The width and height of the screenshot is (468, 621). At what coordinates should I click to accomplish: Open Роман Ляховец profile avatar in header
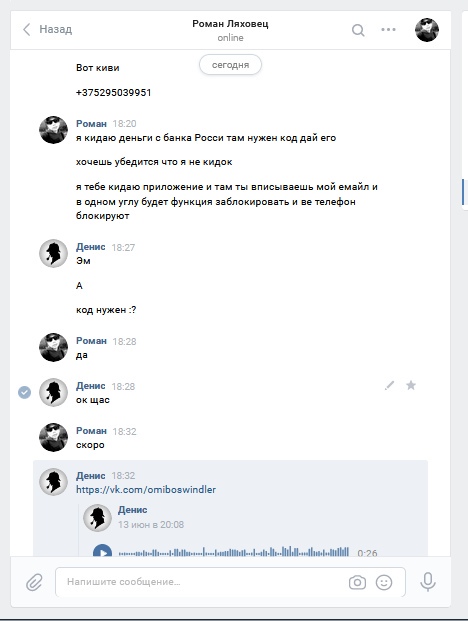click(x=426, y=30)
